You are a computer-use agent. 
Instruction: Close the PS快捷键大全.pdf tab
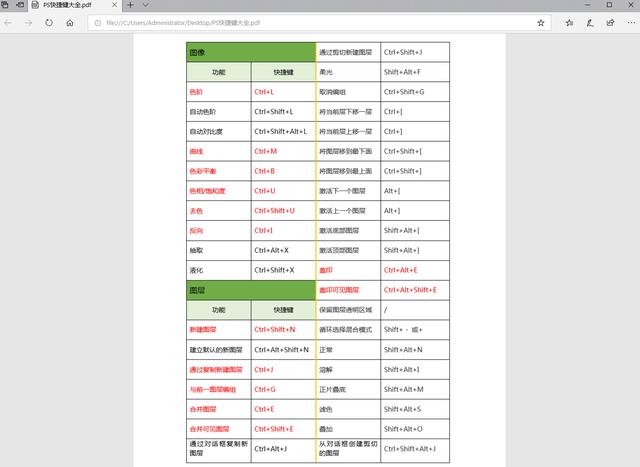[x=115, y=5]
